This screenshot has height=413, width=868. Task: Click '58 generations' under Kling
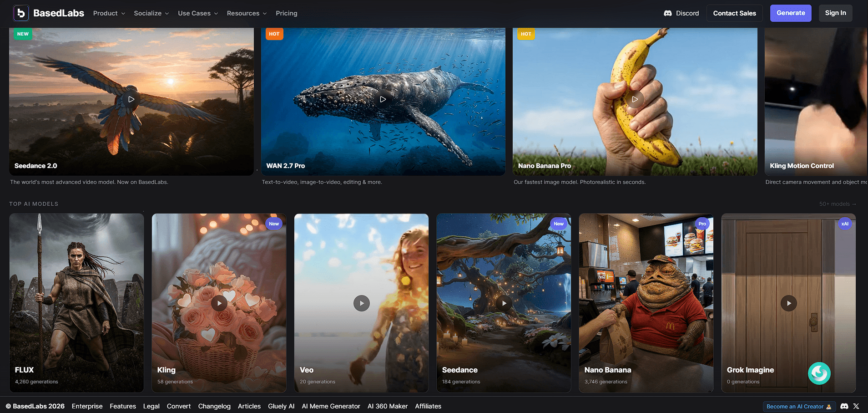point(175,382)
